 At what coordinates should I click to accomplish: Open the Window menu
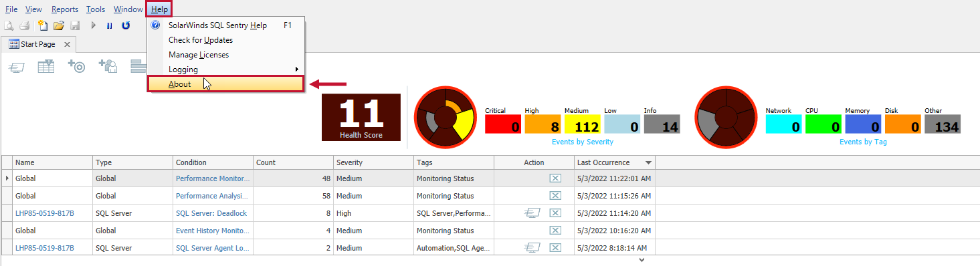[x=128, y=9]
